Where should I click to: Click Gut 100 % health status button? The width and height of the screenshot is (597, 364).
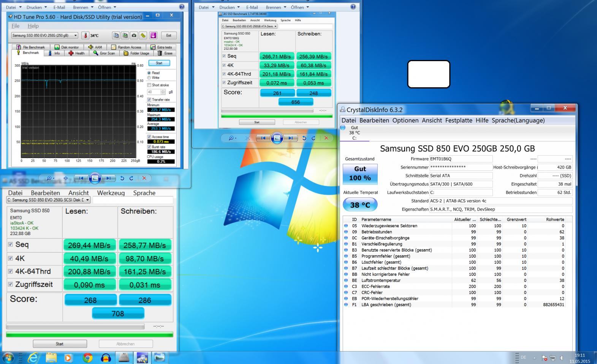point(360,173)
